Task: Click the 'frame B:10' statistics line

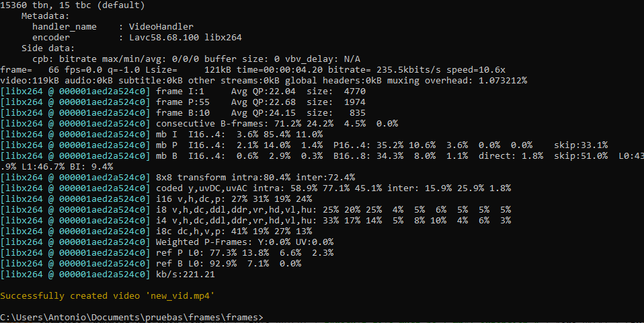Action: [183, 112]
